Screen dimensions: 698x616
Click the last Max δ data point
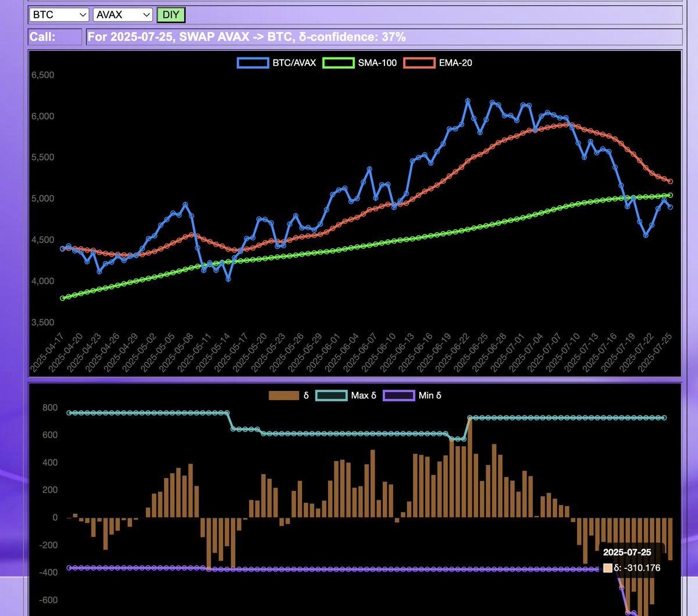coord(664,418)
